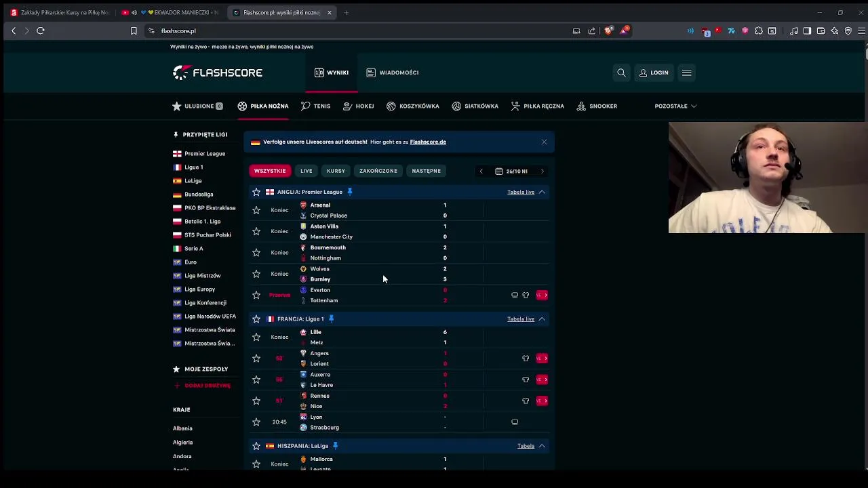Favorite the Arsenal vs Crystal Palace match
Viewport: 868px width, 488px height.
pyautogui.click(x=256, y=210)
